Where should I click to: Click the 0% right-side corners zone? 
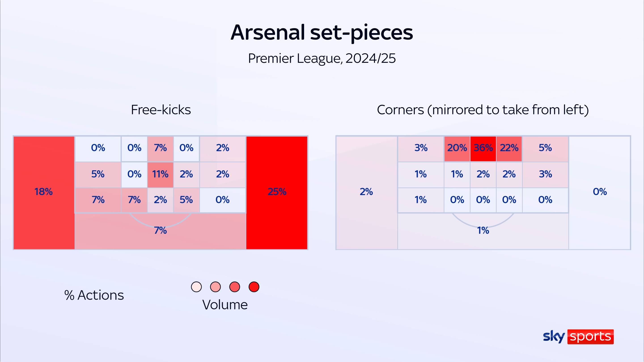tap(600, 192)
